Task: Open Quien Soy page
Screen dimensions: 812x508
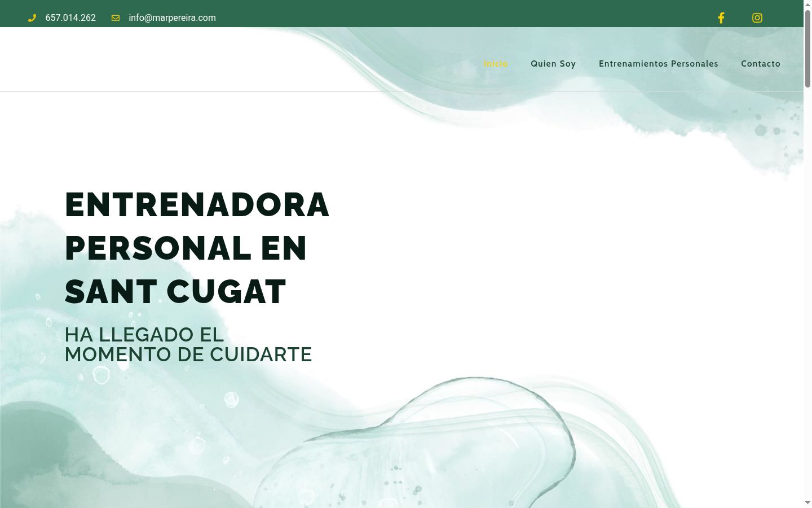Action: 553,64
